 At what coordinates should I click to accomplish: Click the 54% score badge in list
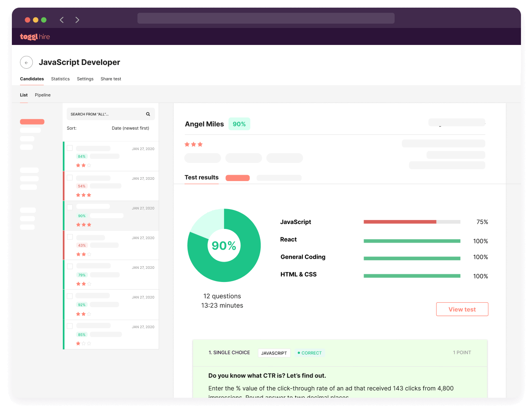point(82,186)
